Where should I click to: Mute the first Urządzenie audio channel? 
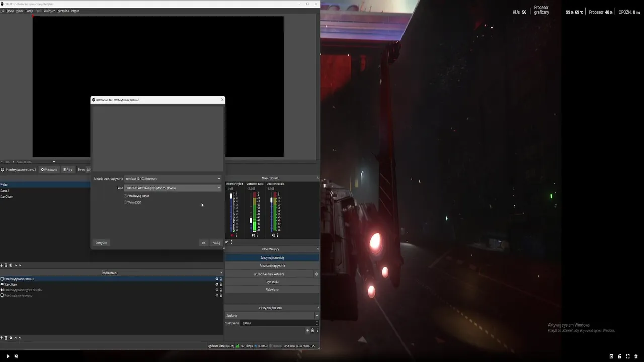point(253,235)
